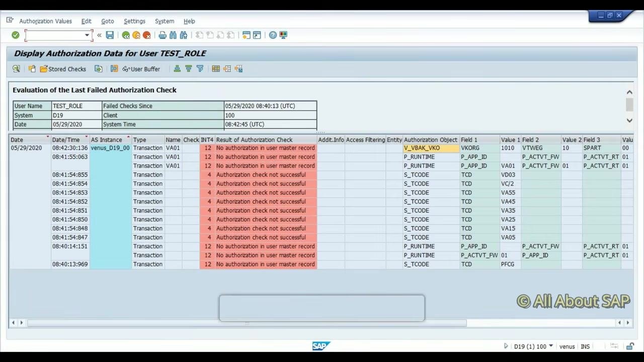
Task: Click the green Enter checkmark icon
Action: click(16, 35)
